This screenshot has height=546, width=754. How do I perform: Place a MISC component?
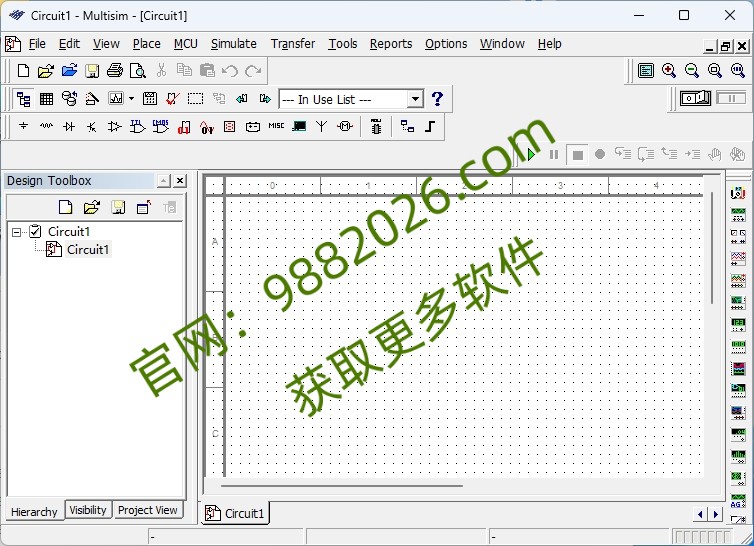[276, 126]
